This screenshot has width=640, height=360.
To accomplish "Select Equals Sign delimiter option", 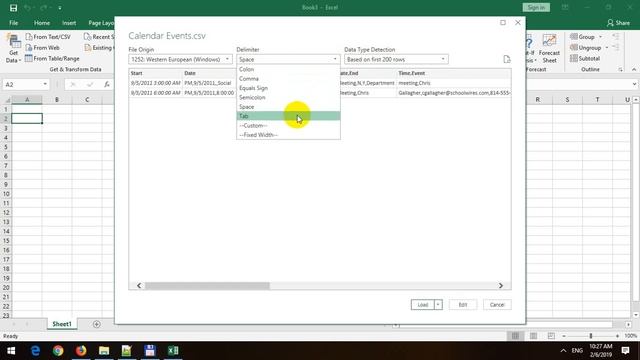I will (288, 88).
